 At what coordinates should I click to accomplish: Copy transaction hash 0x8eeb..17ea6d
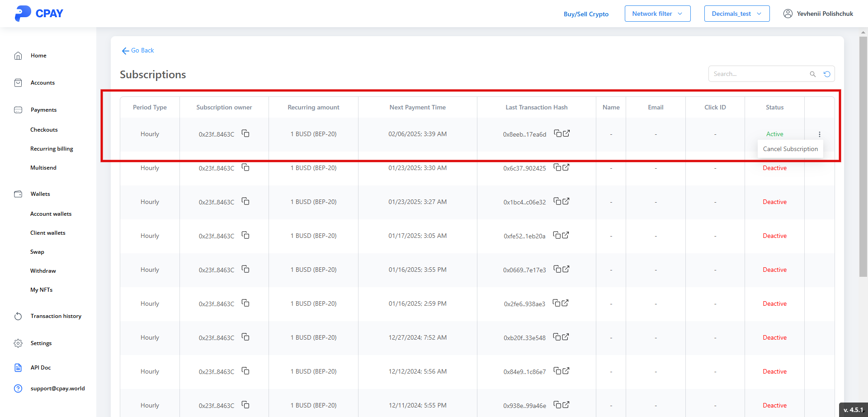pos(558,133)
